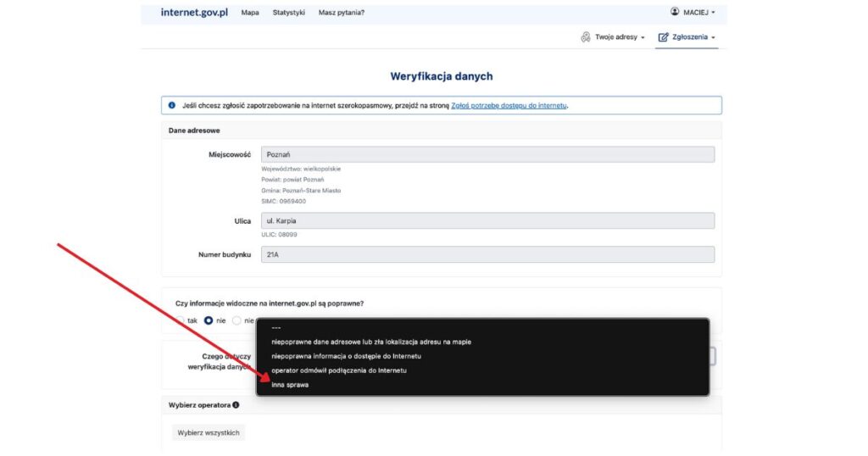The width and height of the screenshot is (868, 456).
Task: Click the Zgłoszenia edit pencil icon
Action: tap(663, 37)
